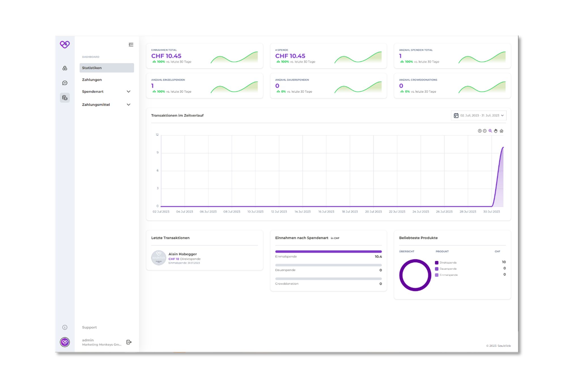Click the logout icon next to admin
Viewport: 578px width, 392px height.
[129, 342]
